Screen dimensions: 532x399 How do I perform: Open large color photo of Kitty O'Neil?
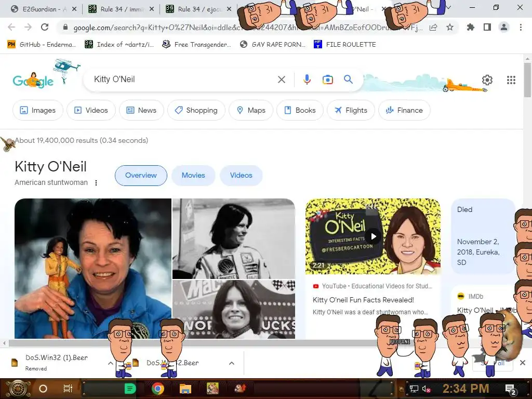click(92, 269)
